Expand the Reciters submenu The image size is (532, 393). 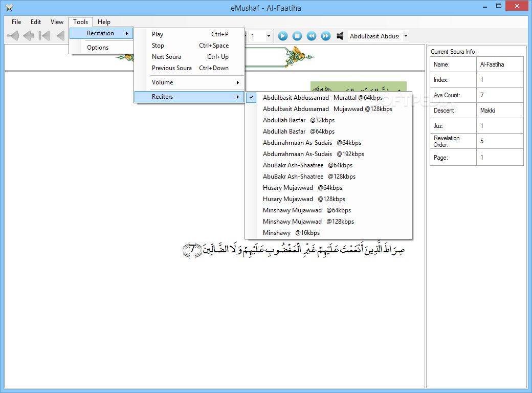pyautogui.click(x=189, y=97)
